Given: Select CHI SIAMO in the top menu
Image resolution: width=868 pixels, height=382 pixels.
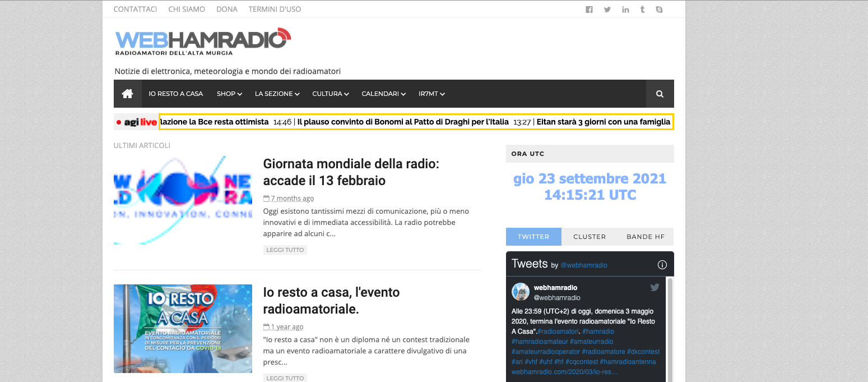Looking at the screenshot, I should tap(187, 9).
